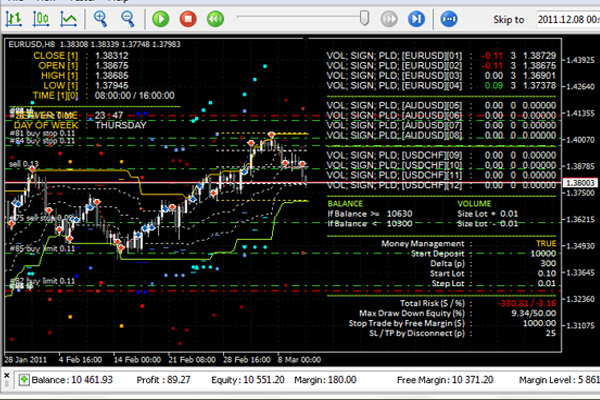Screen dimensions: 600x400
Task: Switch chart to candlestick view
Action: pyautogui.click(x=43, y=18)
